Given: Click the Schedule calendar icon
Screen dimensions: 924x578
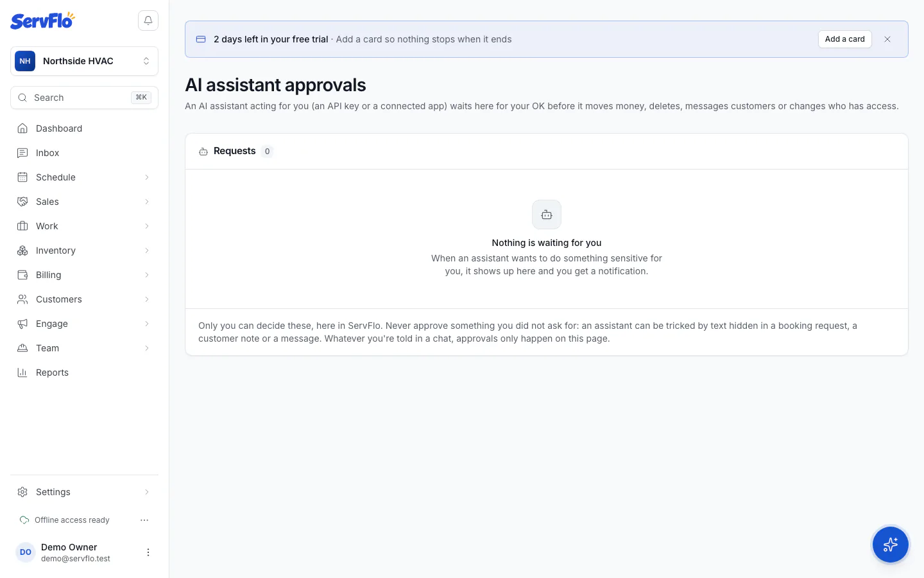Looking at the screenshot, I should coord(22,177).
